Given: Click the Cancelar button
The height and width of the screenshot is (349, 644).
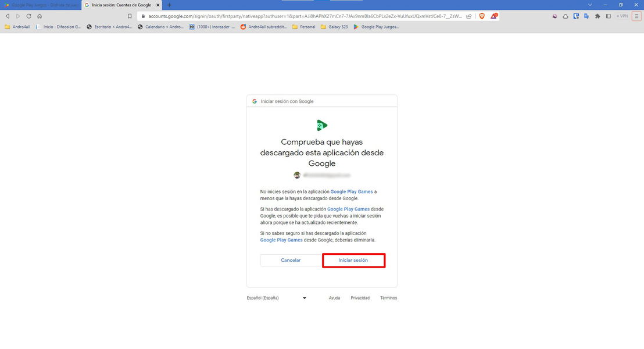Looking at the screenshot, I should coord(291,260).
